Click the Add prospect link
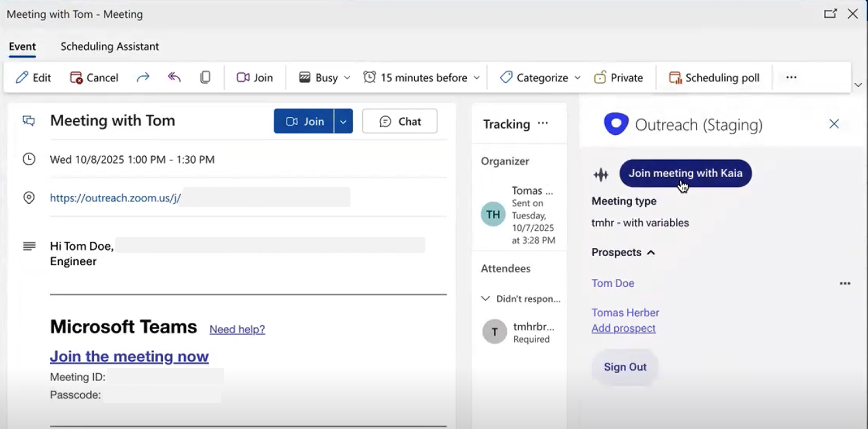 coord(623,328)
